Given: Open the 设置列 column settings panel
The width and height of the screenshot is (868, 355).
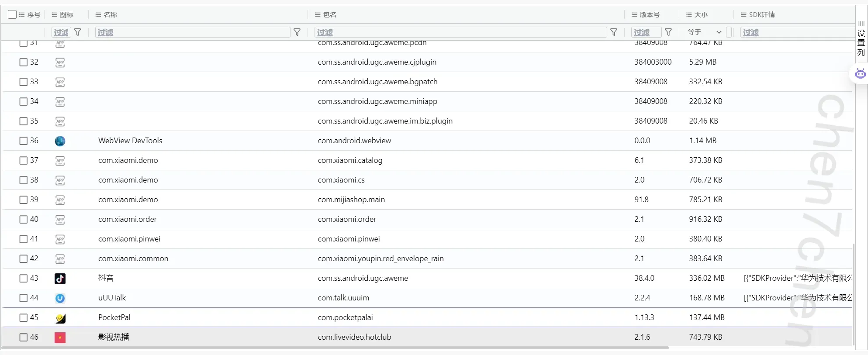Looking at the screenshot, I should [861, 38].
